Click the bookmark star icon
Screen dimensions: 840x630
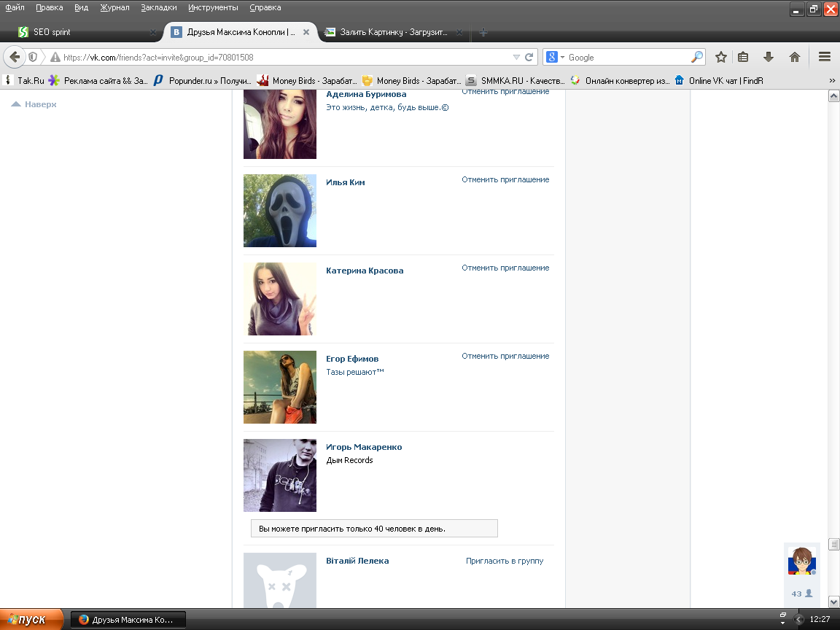721,58
